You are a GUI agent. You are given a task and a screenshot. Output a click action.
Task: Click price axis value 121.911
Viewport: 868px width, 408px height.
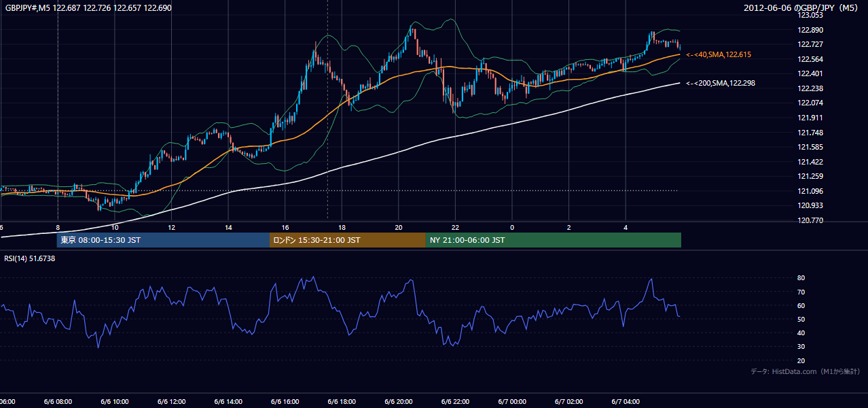[810, 118]
